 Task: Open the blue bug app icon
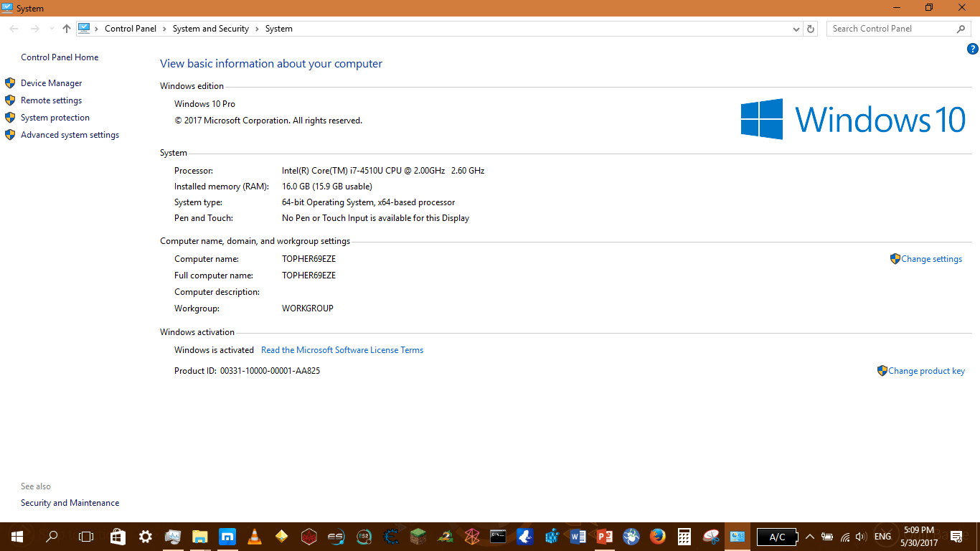[x=631, y=537]
